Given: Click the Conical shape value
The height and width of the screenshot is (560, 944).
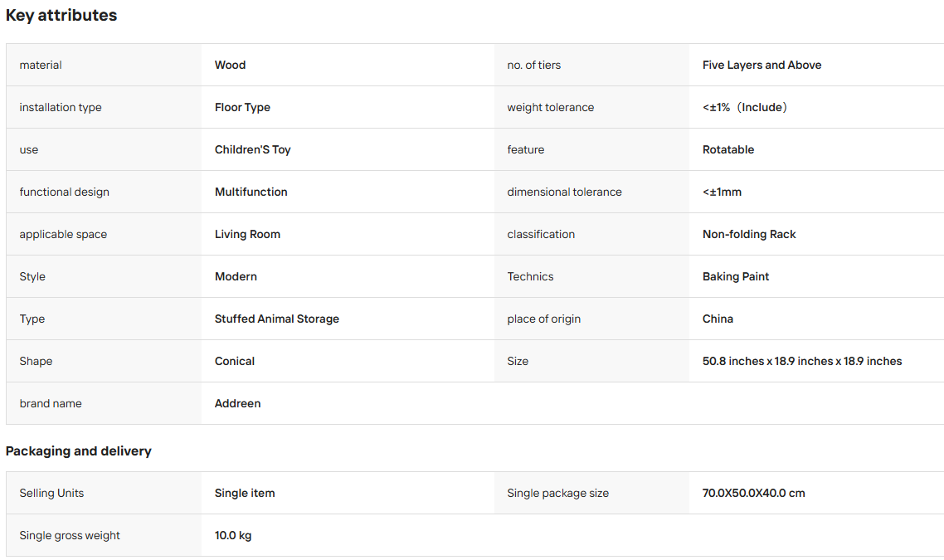Looking at the screenshot, I should coord(235,361).
